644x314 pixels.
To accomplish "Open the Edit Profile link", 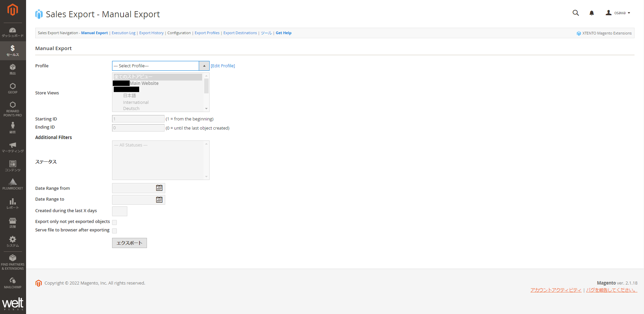I will (x=223, y=66).
